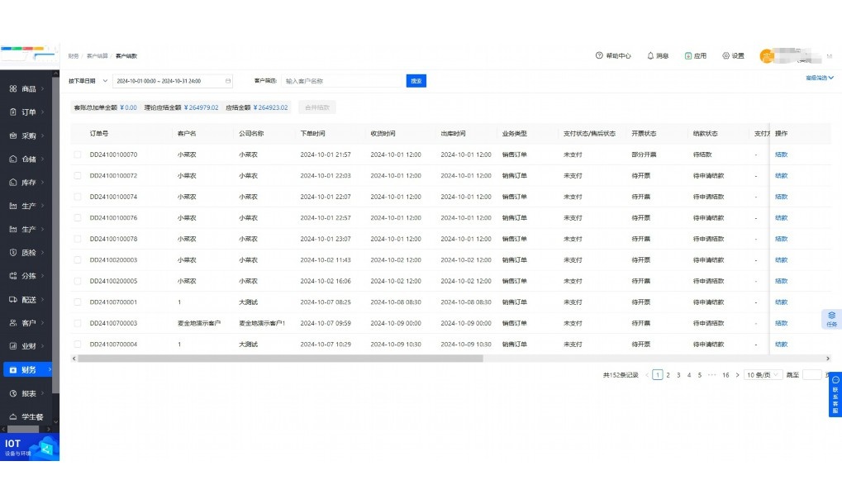Click the blue 搜索 search button
This screenshot has height=504, width=842.
pyautogui.click(x=415, y=81)
